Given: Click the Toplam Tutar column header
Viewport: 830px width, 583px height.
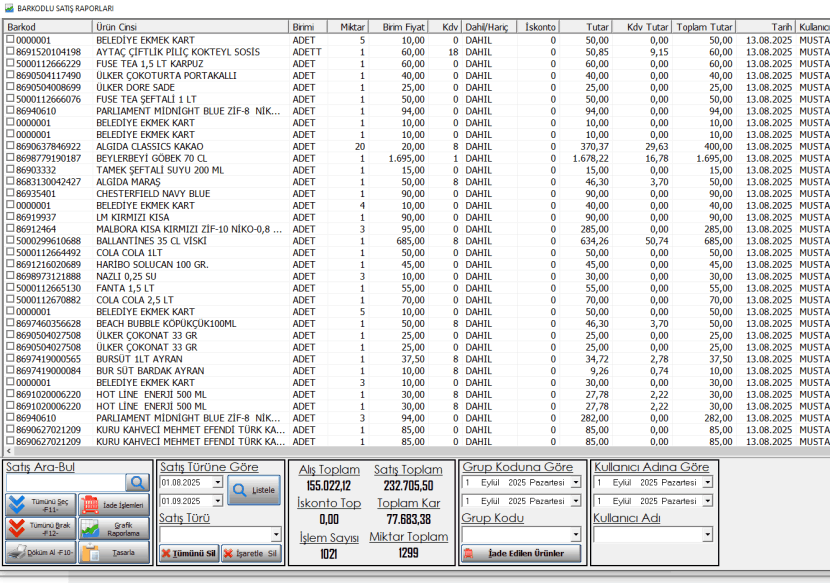Looking at the screenshot, I should pyautogui.click(x=704, y=27).
